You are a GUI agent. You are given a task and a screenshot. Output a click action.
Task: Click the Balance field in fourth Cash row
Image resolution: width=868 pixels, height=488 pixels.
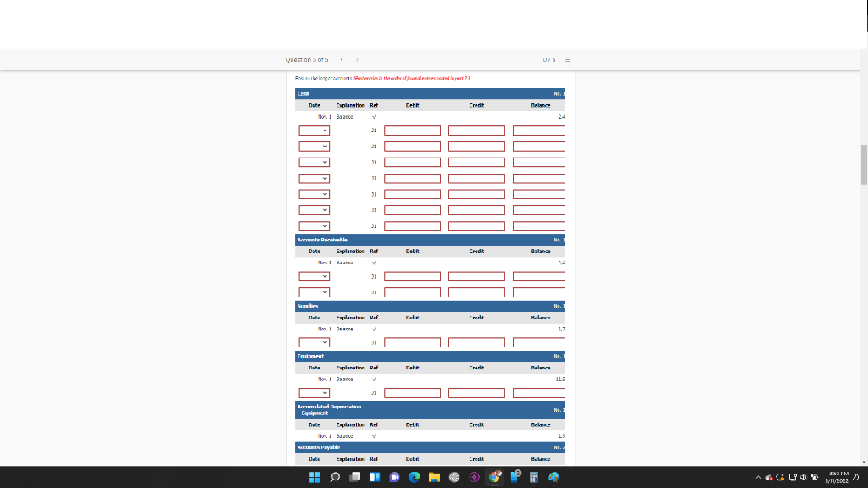tap(539, 179)
